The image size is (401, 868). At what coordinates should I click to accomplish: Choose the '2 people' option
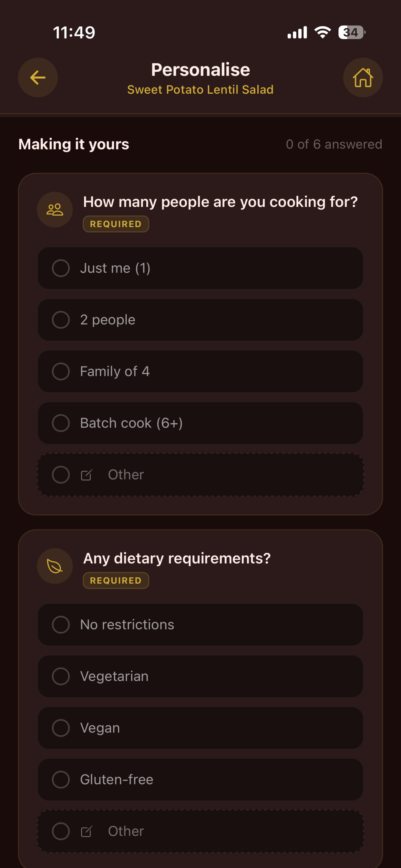pos(200,320)
